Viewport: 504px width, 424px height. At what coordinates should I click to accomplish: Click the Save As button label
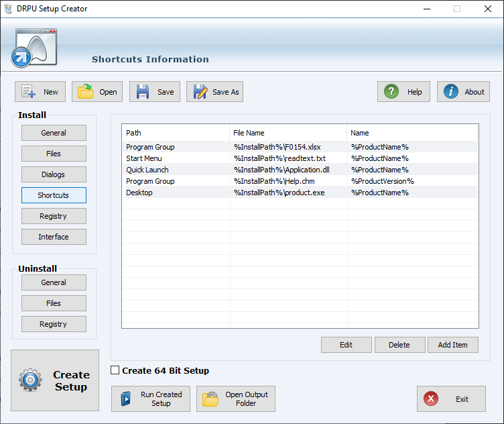click(x=226, y=92)
